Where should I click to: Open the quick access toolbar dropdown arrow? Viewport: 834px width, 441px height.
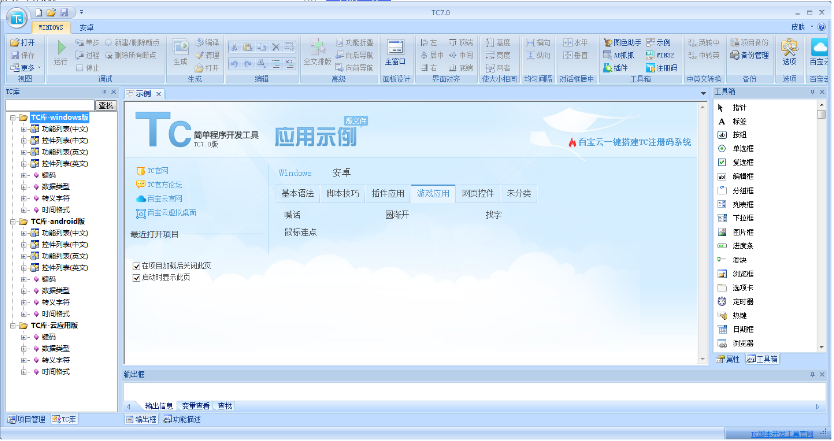pos(81,12)
